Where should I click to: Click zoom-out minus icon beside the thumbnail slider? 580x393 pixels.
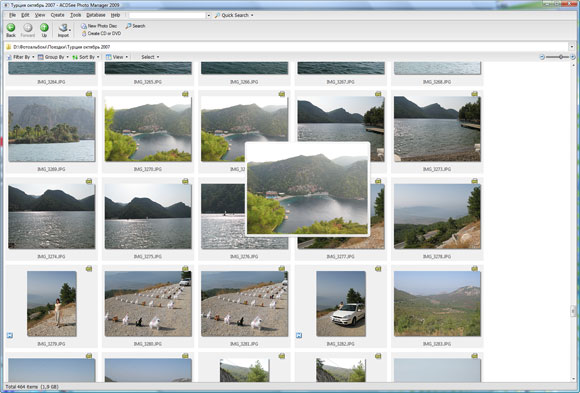(x=542, y=57)
